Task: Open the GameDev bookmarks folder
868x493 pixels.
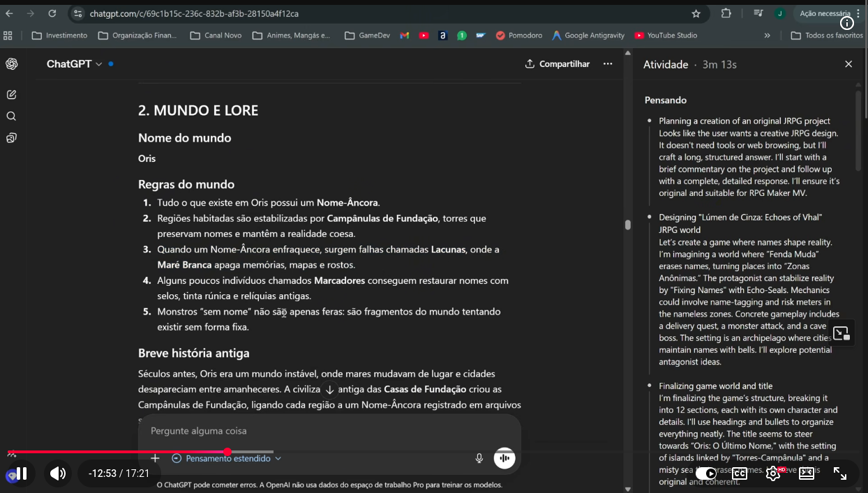Action: click(x=367, y=35)
